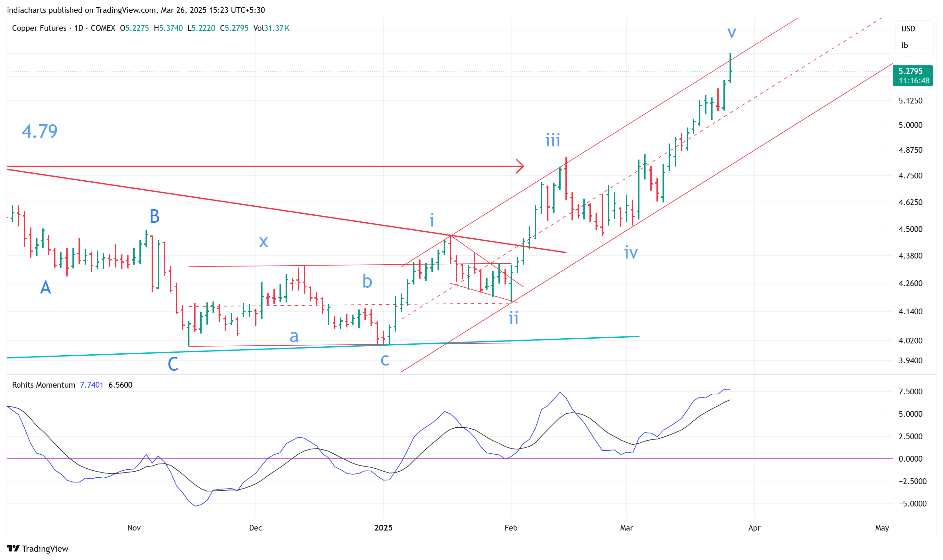The image size is (943, 560).
Task: Click the countdown timer 11:16:48
Action: pos(914,80)
